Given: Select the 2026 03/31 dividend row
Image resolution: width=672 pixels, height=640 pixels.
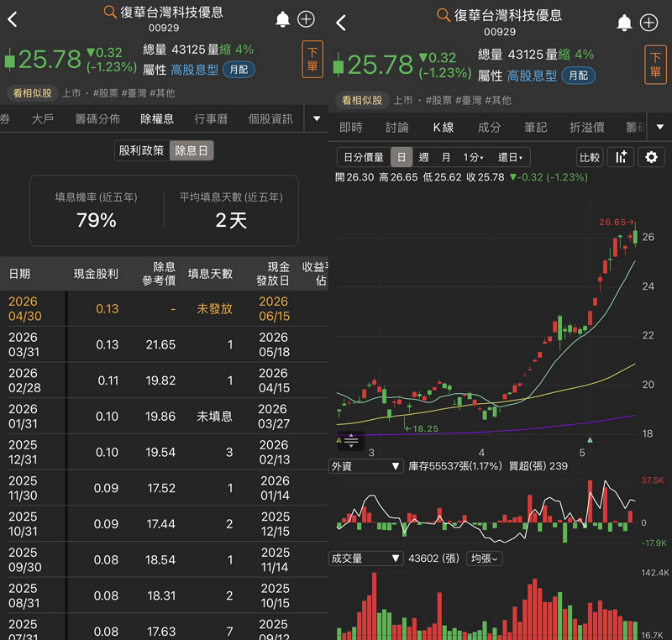Looking at the screenshot, I should pyautogui.click(x=164, y=345).
